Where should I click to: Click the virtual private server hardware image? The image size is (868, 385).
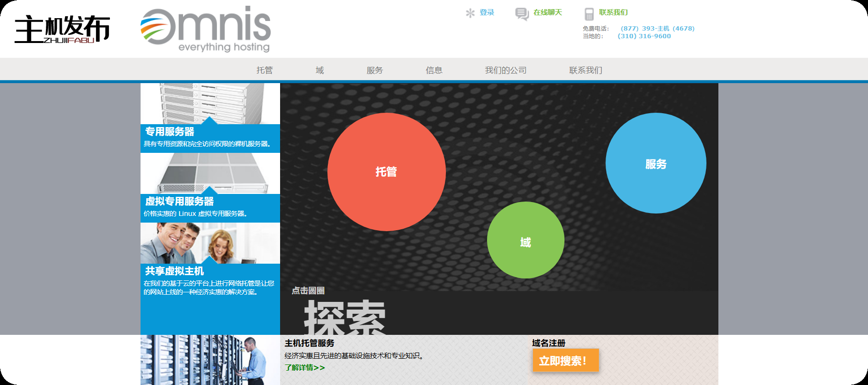tap(210, 173)
